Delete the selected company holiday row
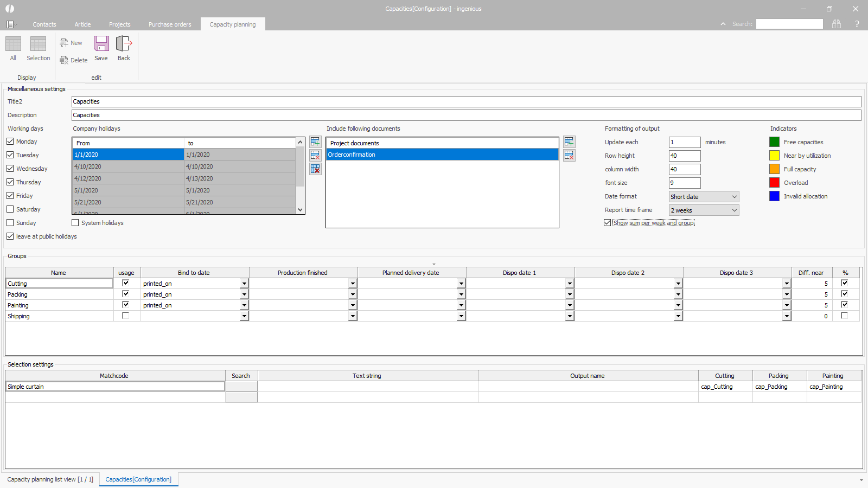 315,156
